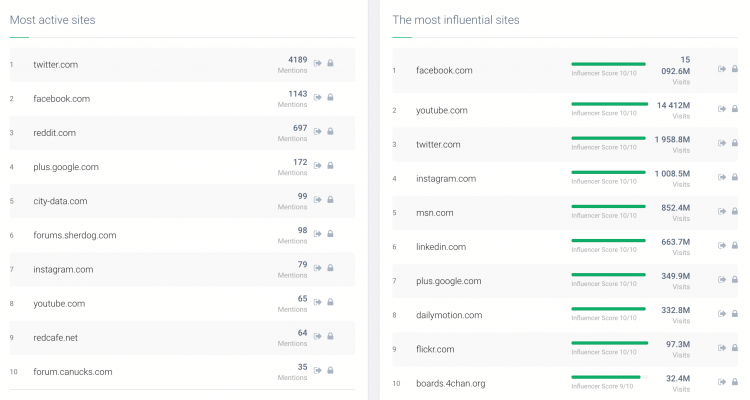Select city-data.com site name

click(60, 201)
